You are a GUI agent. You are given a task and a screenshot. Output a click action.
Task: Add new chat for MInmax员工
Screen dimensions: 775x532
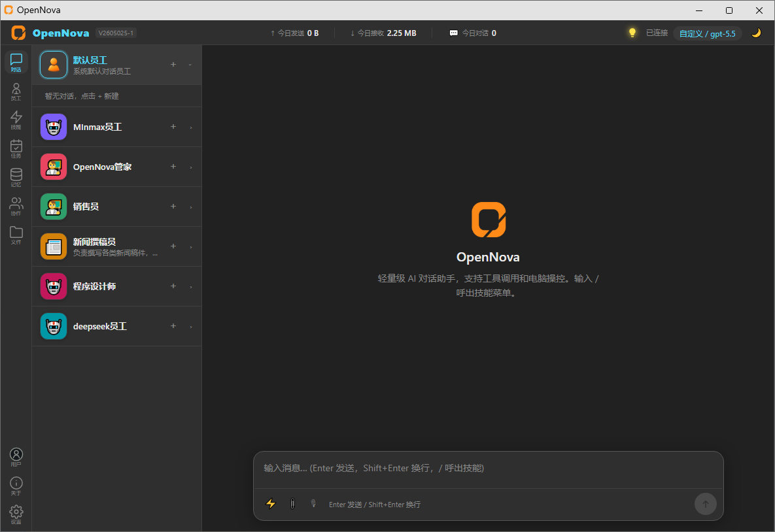[x=173, y=126]
